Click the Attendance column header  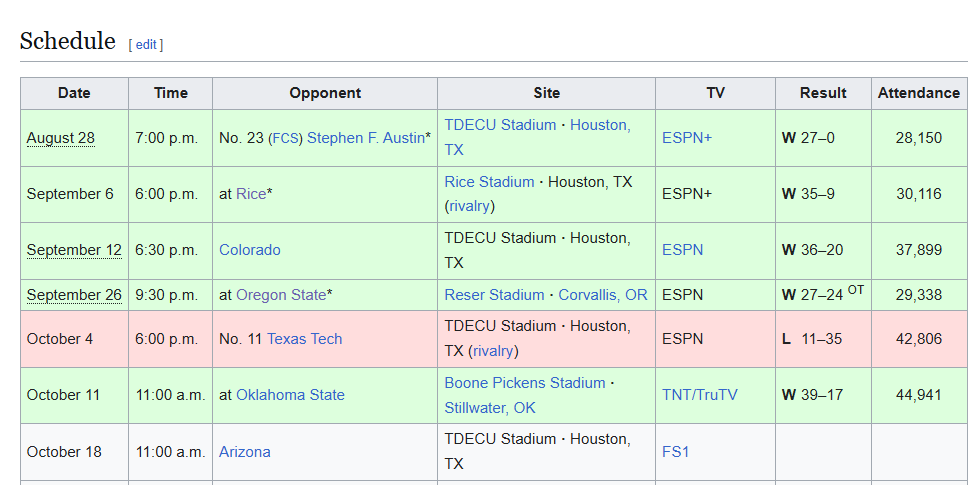tap(918, 93)
